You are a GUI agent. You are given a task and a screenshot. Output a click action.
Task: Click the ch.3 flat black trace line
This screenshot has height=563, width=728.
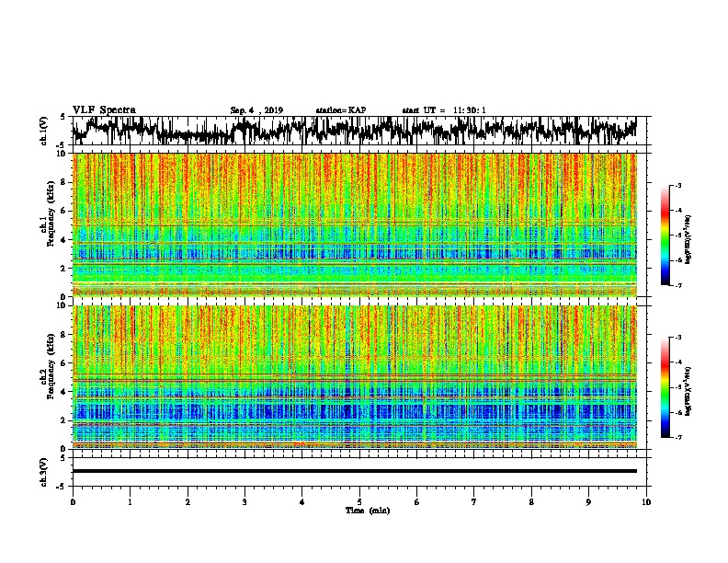pyautogui.click(x=354, y=471)
